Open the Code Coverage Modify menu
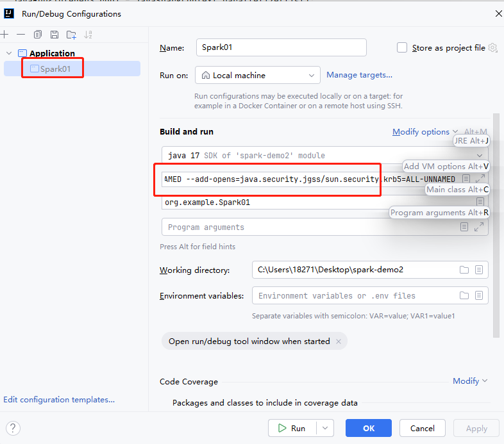 (x=470, y=381)
